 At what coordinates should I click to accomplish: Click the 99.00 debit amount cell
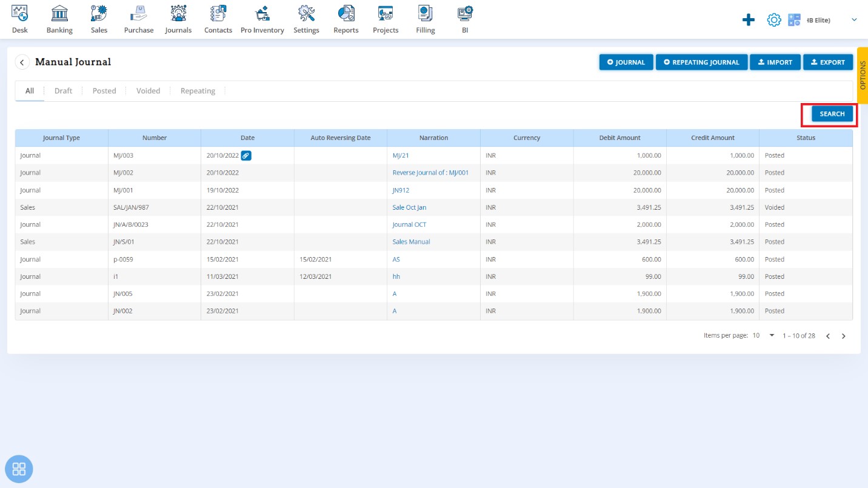(x=619, y=276)
